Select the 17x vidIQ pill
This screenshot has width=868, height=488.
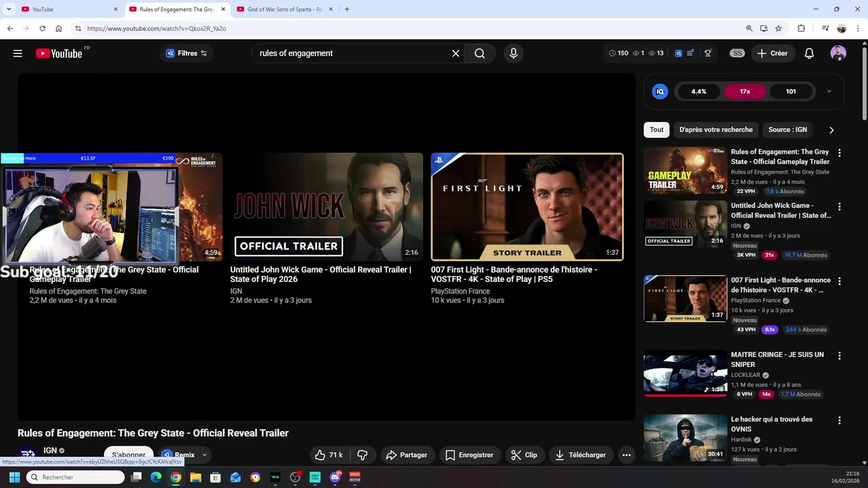(745, 91)
